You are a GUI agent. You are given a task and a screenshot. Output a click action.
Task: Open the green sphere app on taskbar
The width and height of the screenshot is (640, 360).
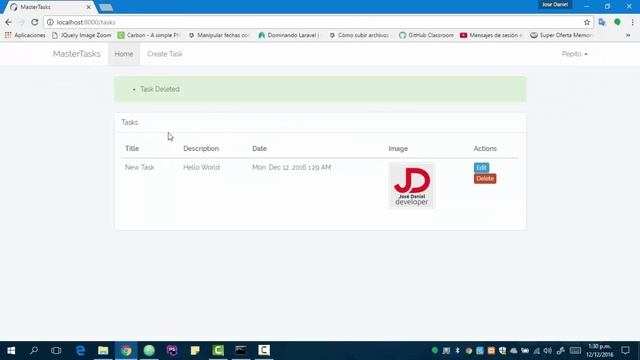pyautogui.click(x=149, y=350)
